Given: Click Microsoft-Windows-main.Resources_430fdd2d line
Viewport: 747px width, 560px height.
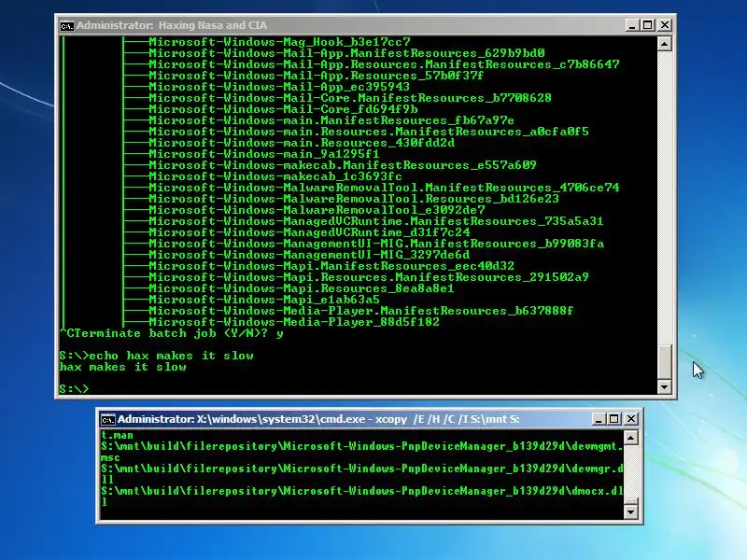Looking at the screenshot, I should coord(302,143).
